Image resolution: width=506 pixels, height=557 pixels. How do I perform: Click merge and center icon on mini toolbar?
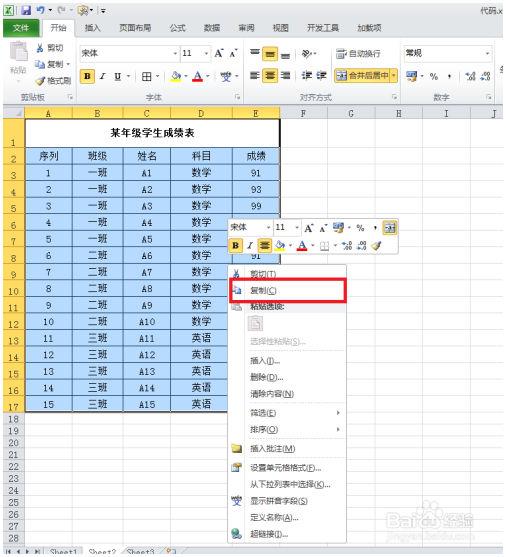[390, 227]
